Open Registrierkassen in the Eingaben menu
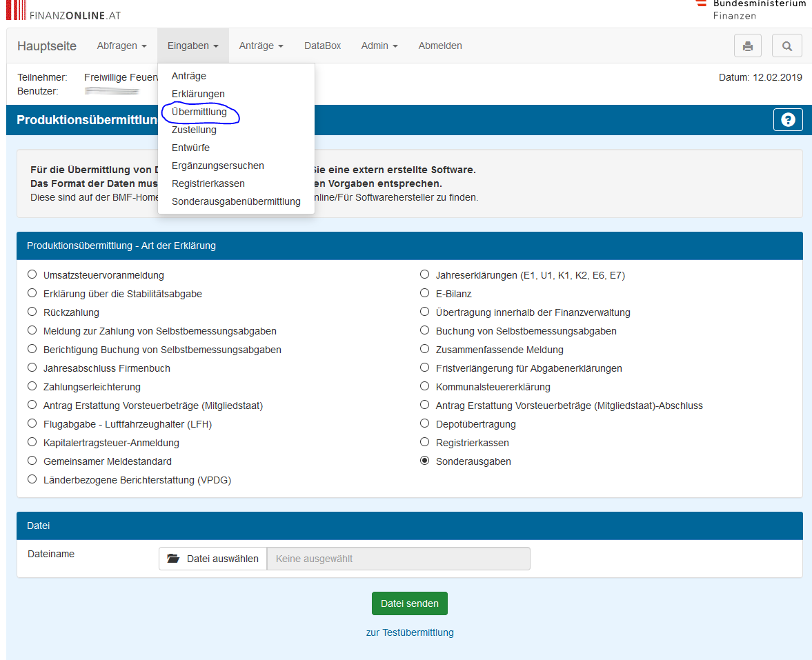This screenshot has height=660, width=812. 208,183
